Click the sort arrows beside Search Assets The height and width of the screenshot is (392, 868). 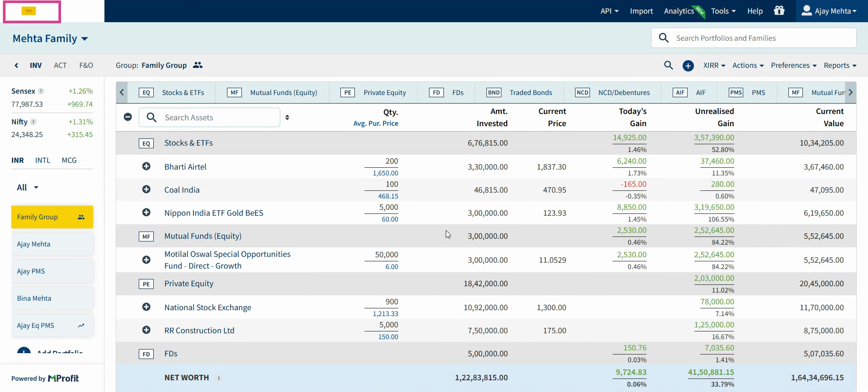tap(287, 118)
